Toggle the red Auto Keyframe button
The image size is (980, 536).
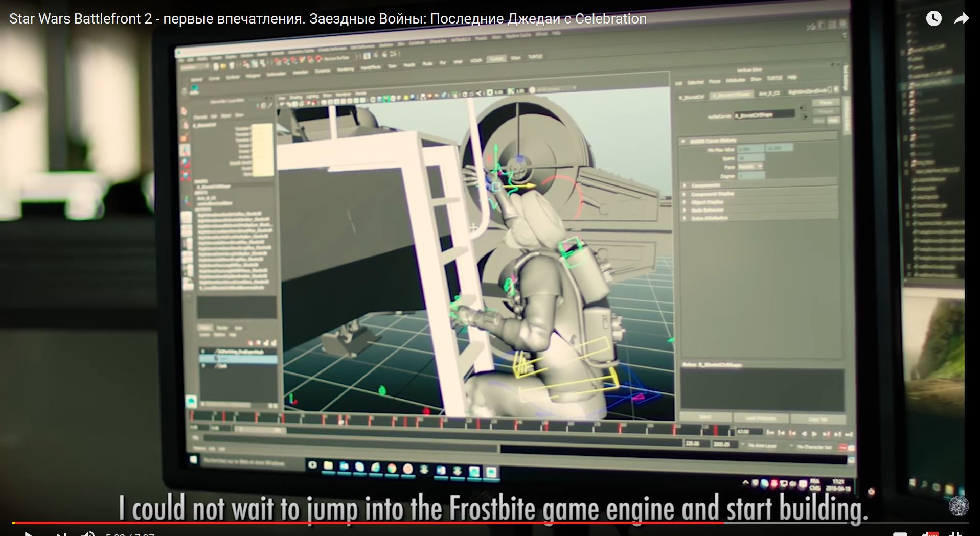[842, 447]
